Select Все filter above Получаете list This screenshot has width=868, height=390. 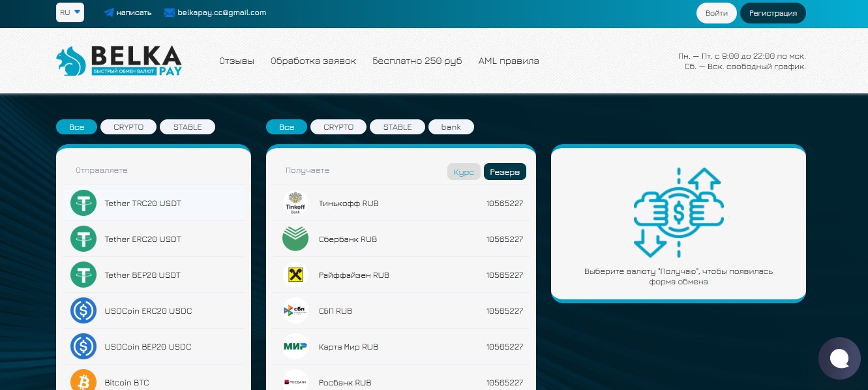coord(287,127)
